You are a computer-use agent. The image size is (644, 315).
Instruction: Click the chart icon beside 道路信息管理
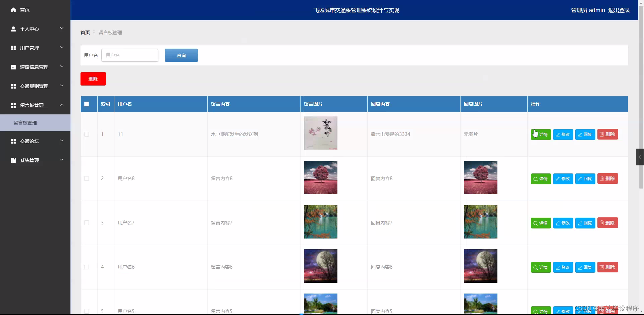click(13, 67)
